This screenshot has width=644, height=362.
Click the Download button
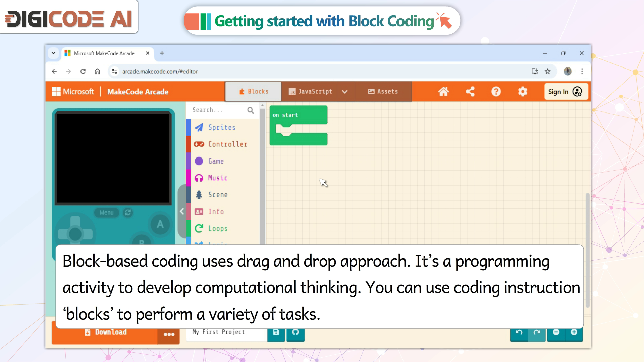pos(105,332)
